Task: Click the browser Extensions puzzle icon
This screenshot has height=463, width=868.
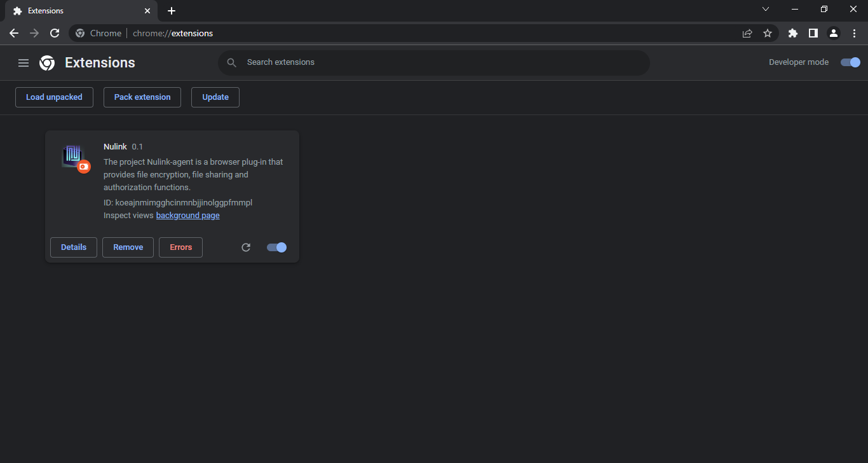Action: [792, 33]
